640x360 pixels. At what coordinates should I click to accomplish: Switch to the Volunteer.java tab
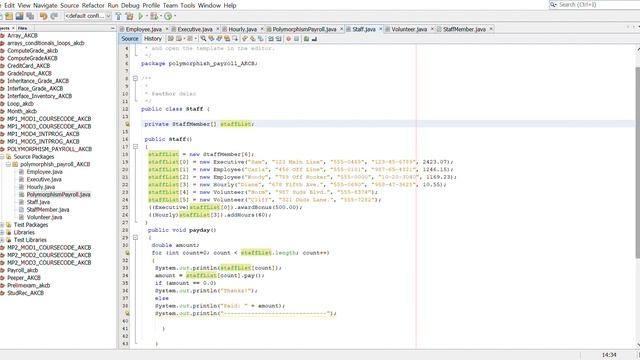(x=409, y=29)
